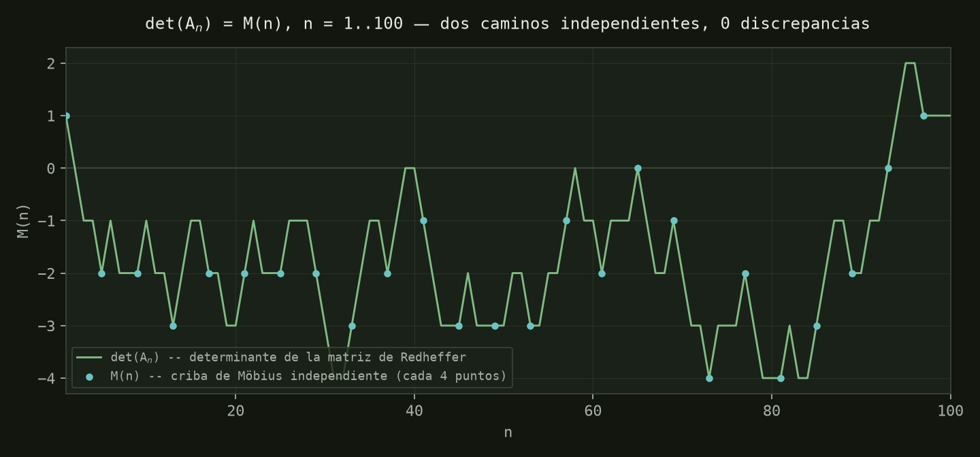Click the x-axis tick label "60"

(593, 411)
